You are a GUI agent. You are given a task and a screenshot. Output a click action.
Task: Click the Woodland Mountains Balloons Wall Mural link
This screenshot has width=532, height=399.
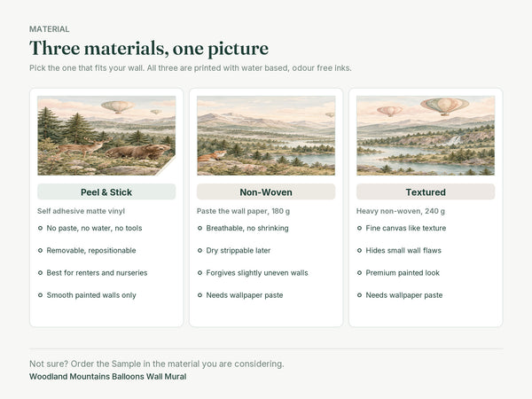[108, 377]
